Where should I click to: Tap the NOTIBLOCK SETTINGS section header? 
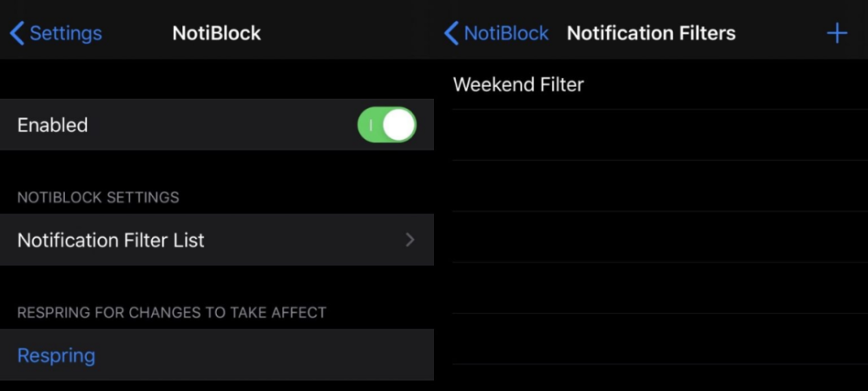click(x=98, y=198)
